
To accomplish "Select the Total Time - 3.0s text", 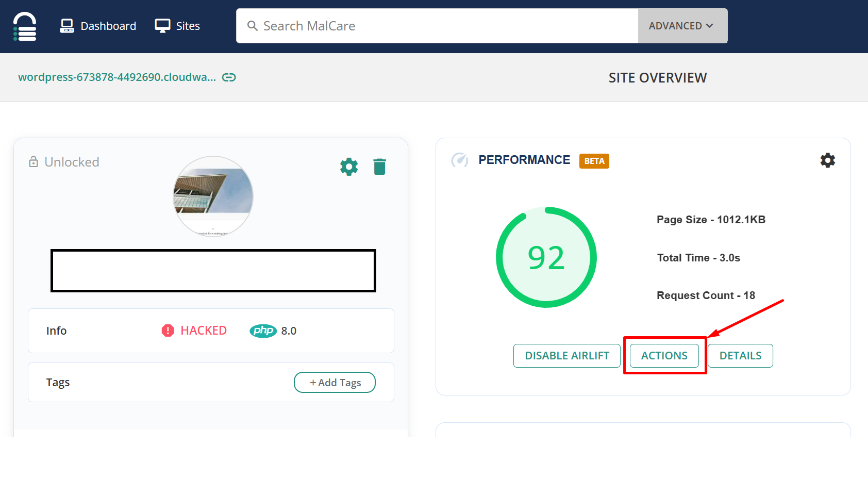I will point(698,258).
